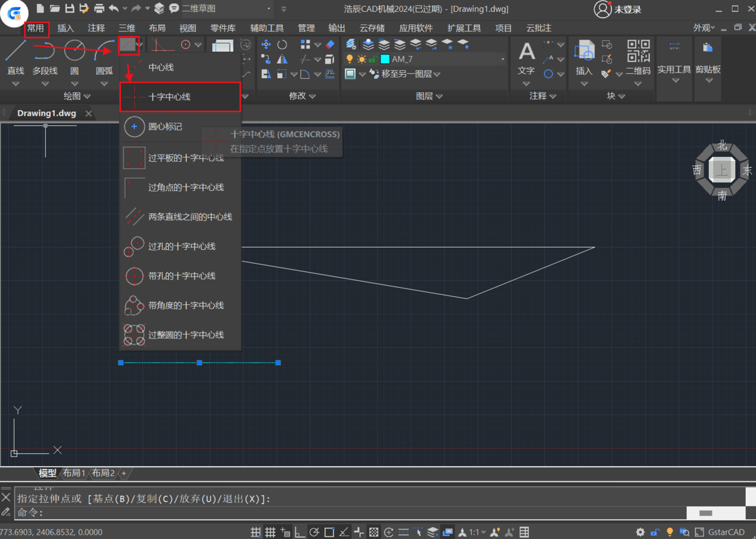Click the cyan AM_7 layer color swatch
The width and height of the screenshot is (756, 539).
pyautogui.click(x=385, y=59)
